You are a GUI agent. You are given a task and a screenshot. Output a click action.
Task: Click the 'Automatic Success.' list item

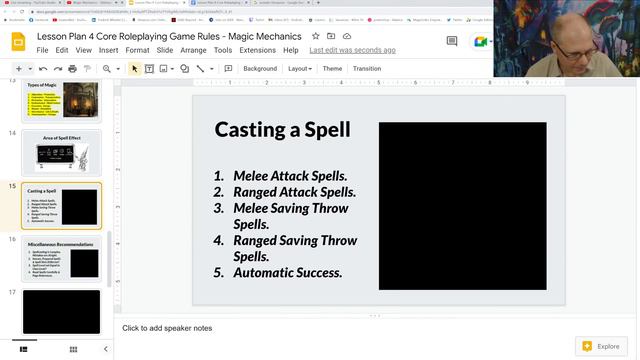[288, 272]
